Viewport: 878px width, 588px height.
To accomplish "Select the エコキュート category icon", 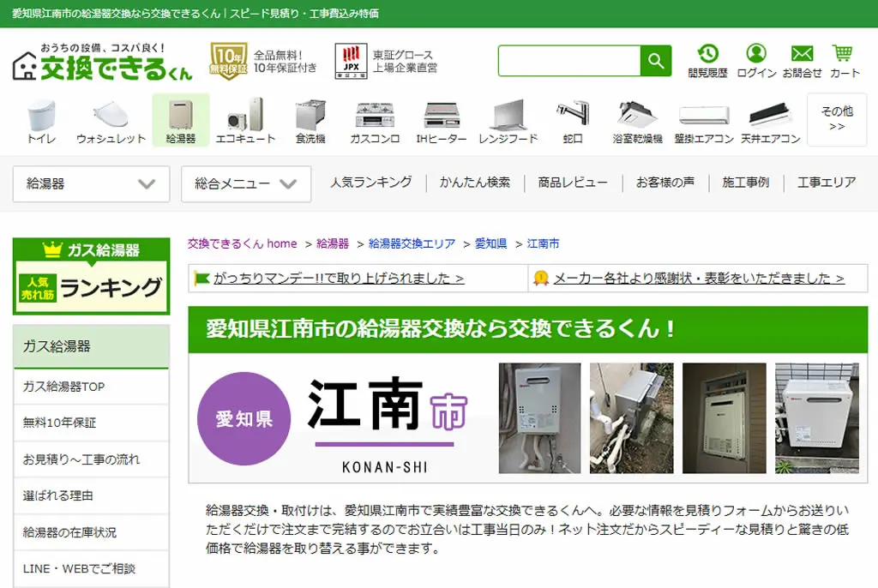I will tap(245, 121).
